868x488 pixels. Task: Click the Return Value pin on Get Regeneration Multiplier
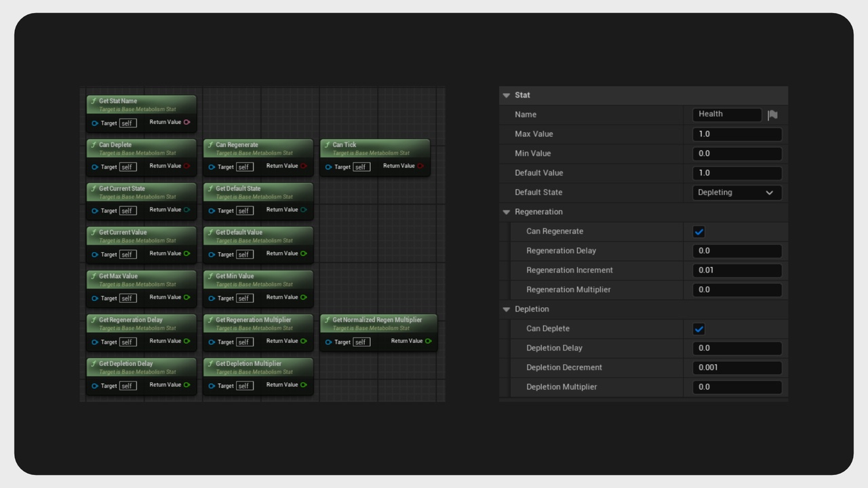click(303, 342)
